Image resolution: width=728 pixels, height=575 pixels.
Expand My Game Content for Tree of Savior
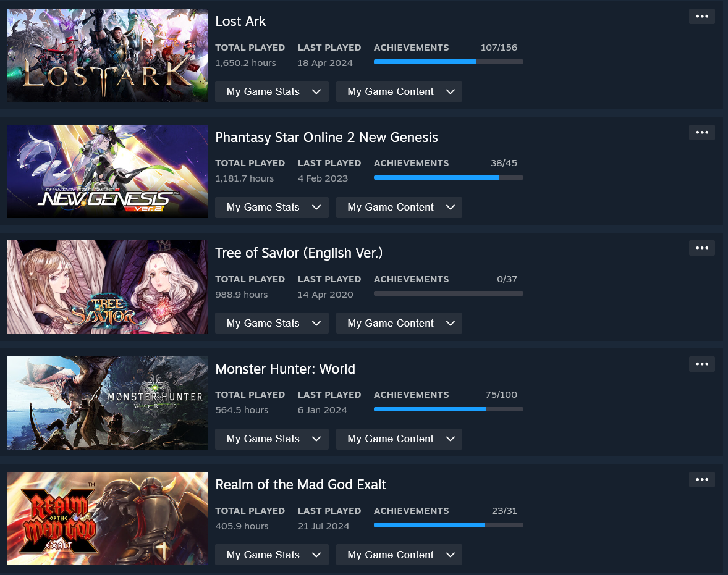click(x=399, y=323)
